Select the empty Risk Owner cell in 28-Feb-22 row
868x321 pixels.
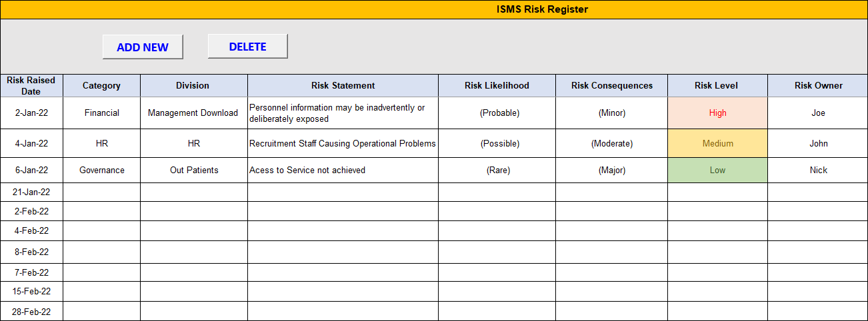tap(818, 311)
